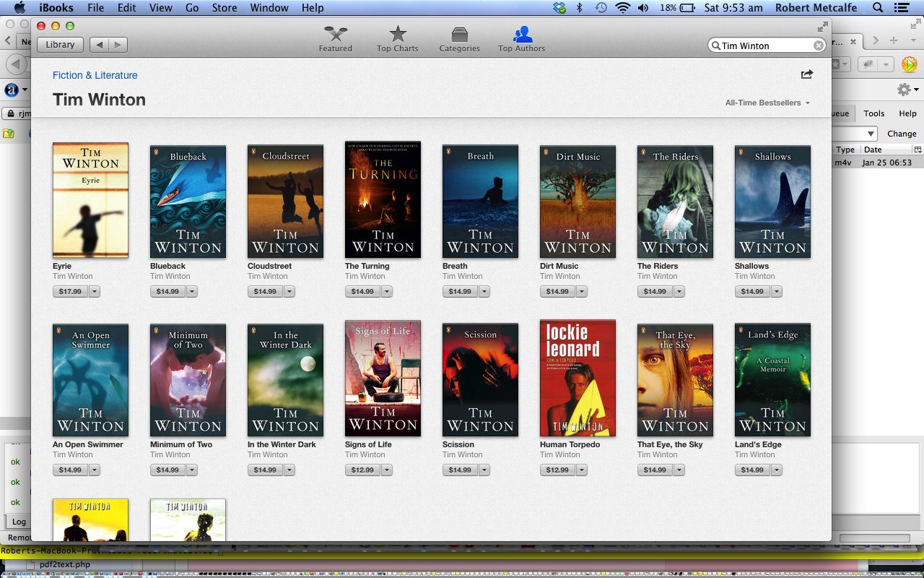Open the File menu
The image size is (924, 578).
95,8
